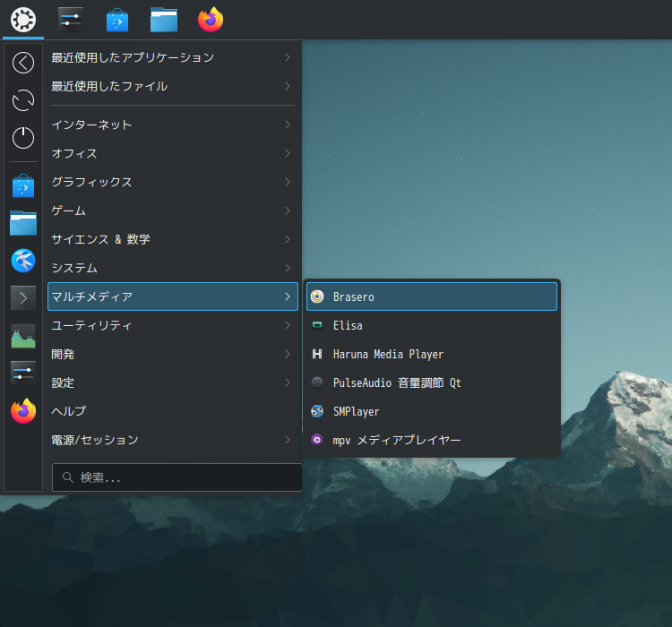Expand the オフィス submenu arrow
This screenshot has width=672, height=627.
288,153
